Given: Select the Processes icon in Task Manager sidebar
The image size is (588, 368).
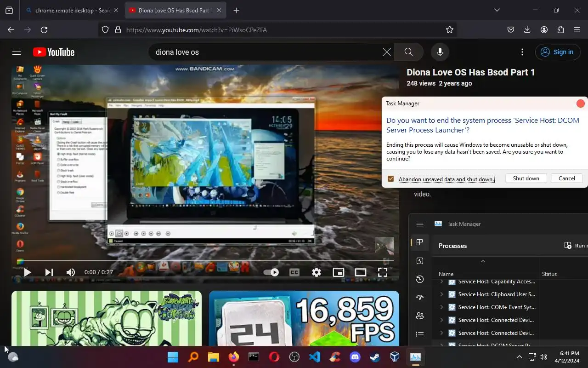Looking at the screenshot, I should point(419,242).
